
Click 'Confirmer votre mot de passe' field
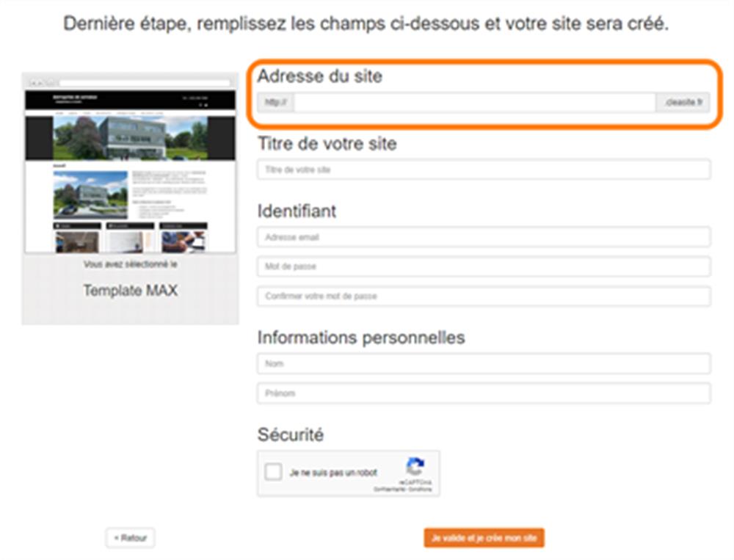[x=484, y=296]
